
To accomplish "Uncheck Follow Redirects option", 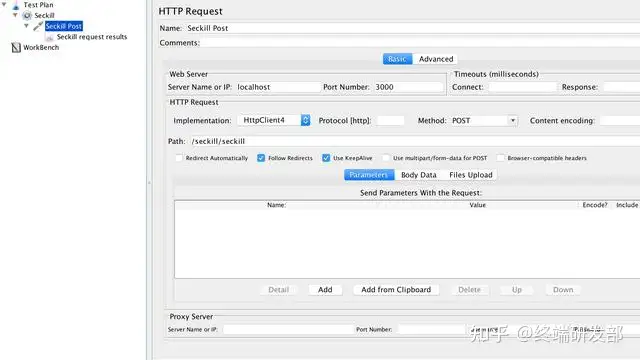I will [261, 158].
